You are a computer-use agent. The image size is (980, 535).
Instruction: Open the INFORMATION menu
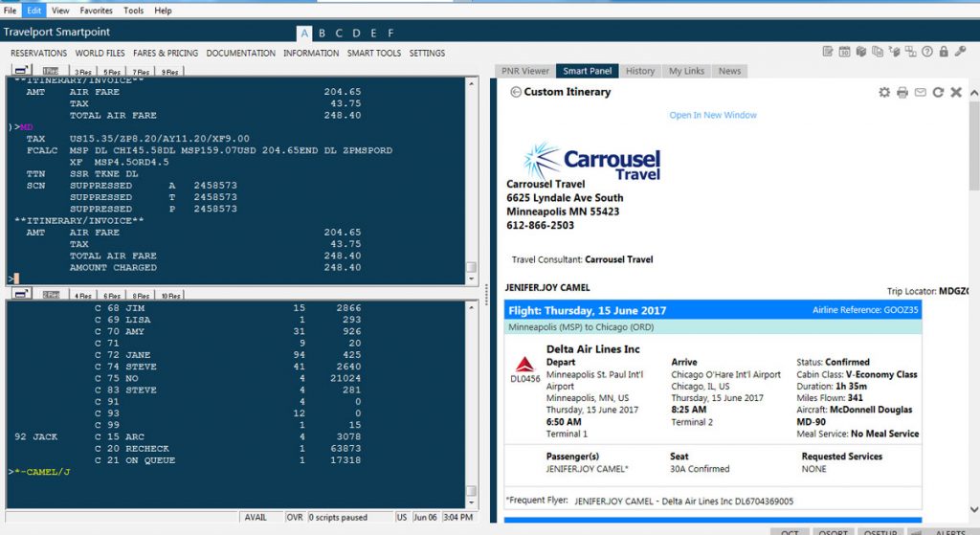[311, 54]
